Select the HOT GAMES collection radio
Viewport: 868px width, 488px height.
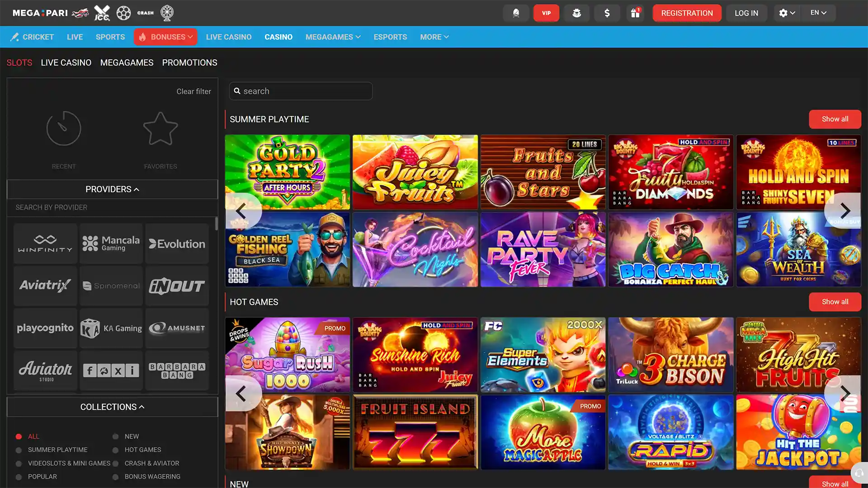(116, 450)
